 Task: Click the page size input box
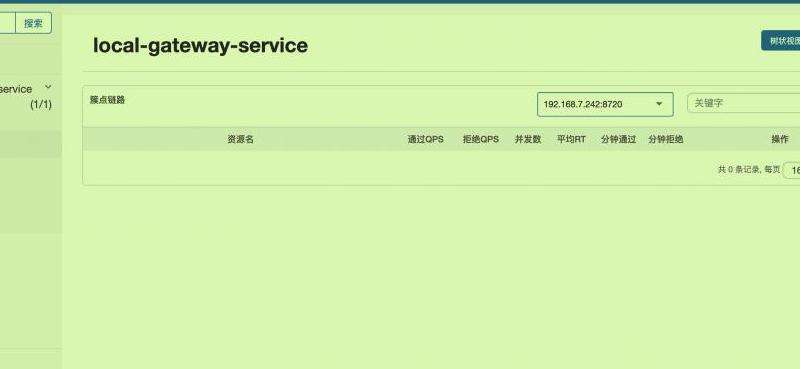pyautogui.click(x=791, y=170)
